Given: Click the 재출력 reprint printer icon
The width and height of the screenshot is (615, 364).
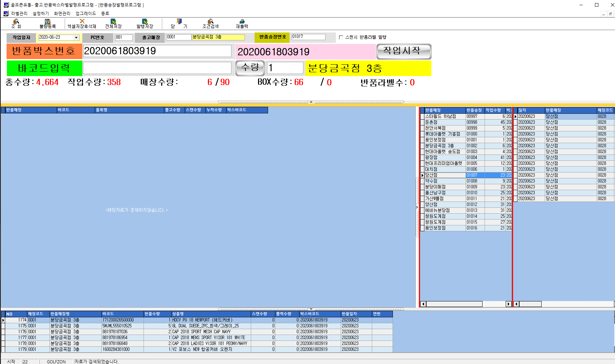Looking at the screenshot, I should 242,22.
